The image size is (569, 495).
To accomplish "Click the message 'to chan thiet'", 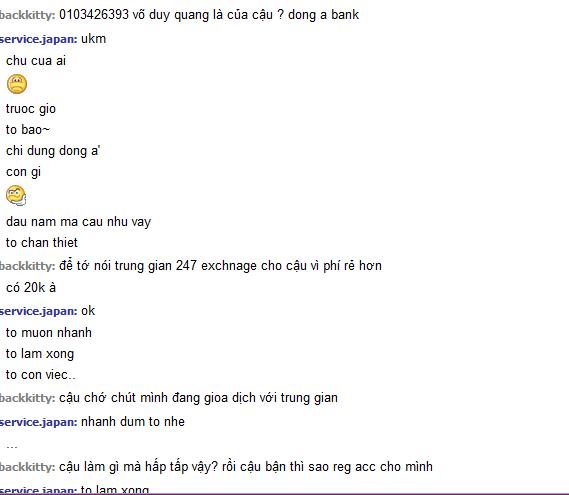I will [x=42, y=242].
